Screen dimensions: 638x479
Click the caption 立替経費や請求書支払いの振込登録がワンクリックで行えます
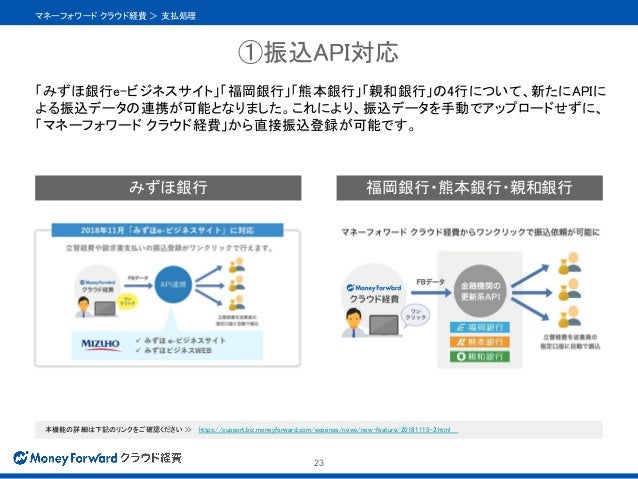tap(169, 248)
